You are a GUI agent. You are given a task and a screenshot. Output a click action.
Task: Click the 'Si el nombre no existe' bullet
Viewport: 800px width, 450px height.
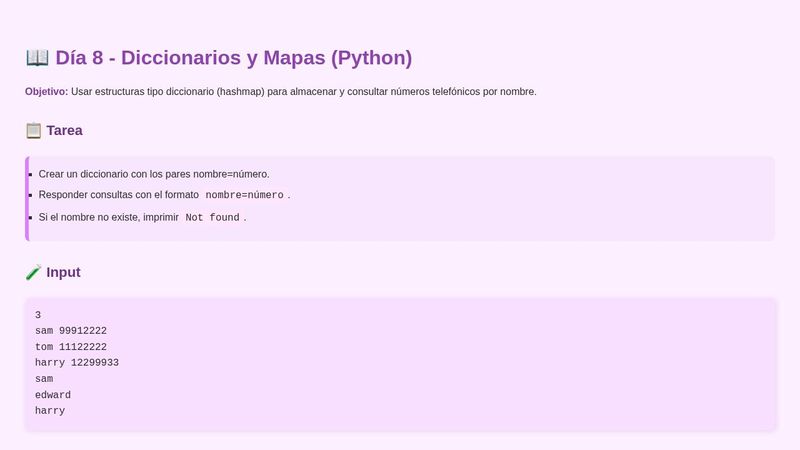(108, 217)
